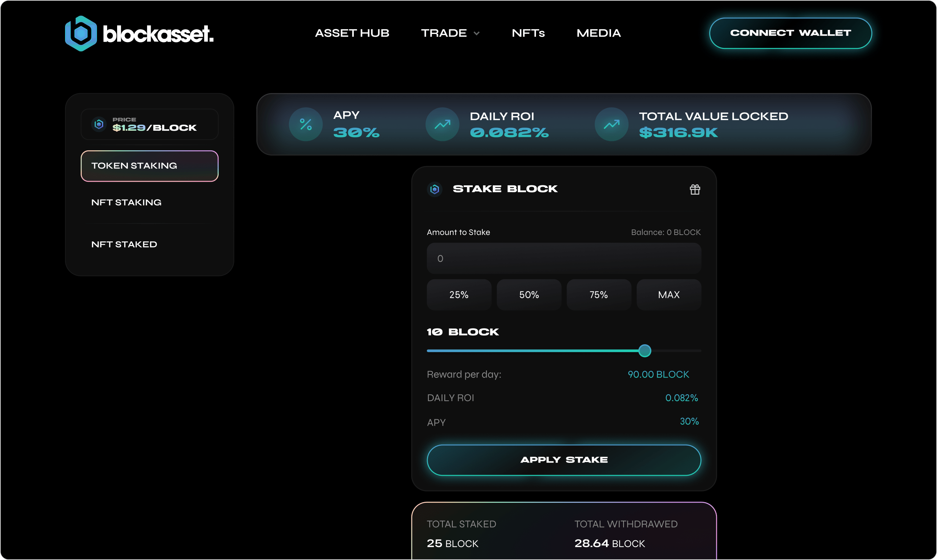Click the 90.00 BLOCK reward value
The height and width of the screenshot is (560, 937).
(658, 375)
